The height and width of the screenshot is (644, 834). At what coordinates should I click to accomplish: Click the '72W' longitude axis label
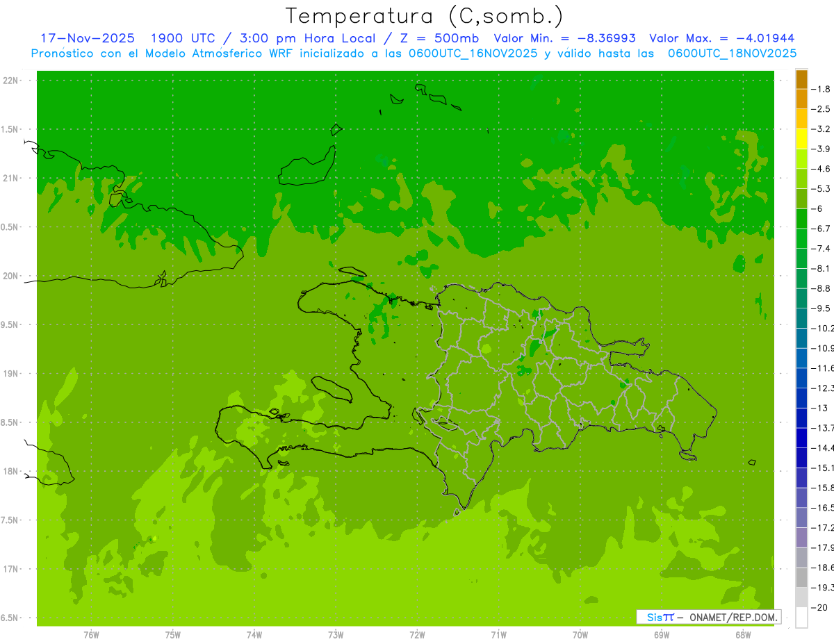click(417, 635)
